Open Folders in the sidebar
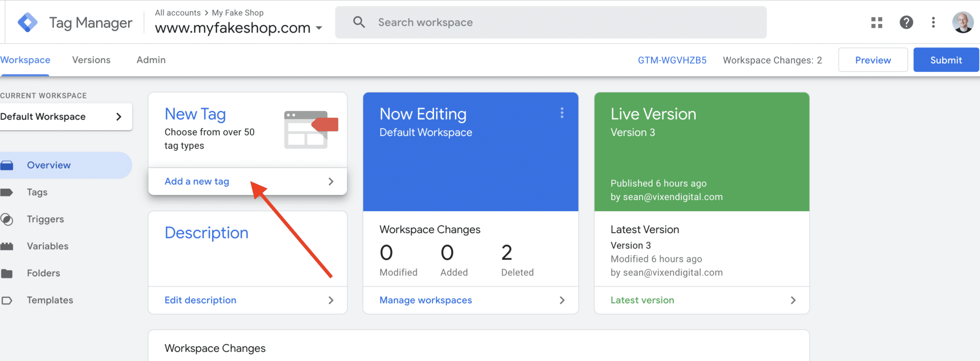 tap(43, 273)
